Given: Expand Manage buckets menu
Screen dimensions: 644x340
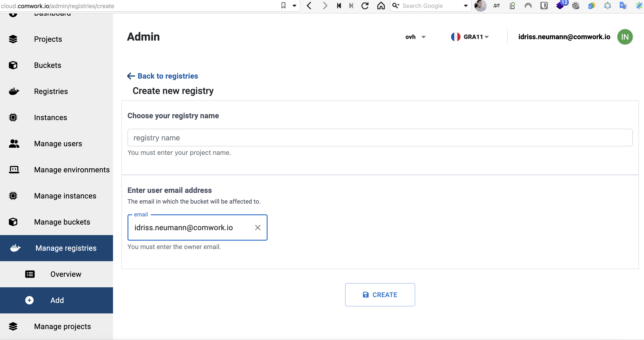Looking at the screenshot, I should 57,222.
